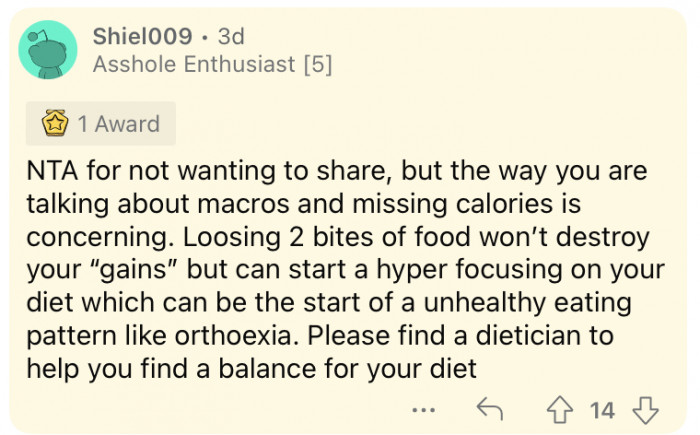Click the word orthoexia in the comment

click(236, 335)
